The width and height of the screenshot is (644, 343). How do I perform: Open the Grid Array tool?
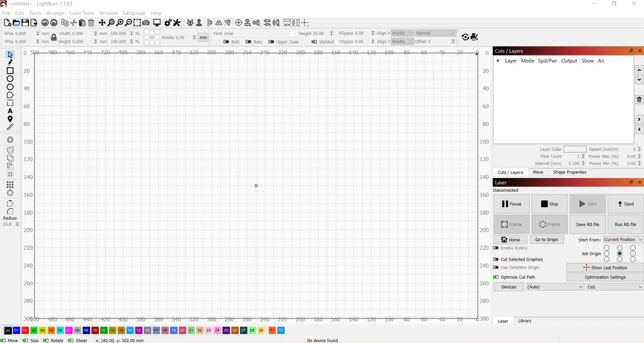tap(10, 184)
